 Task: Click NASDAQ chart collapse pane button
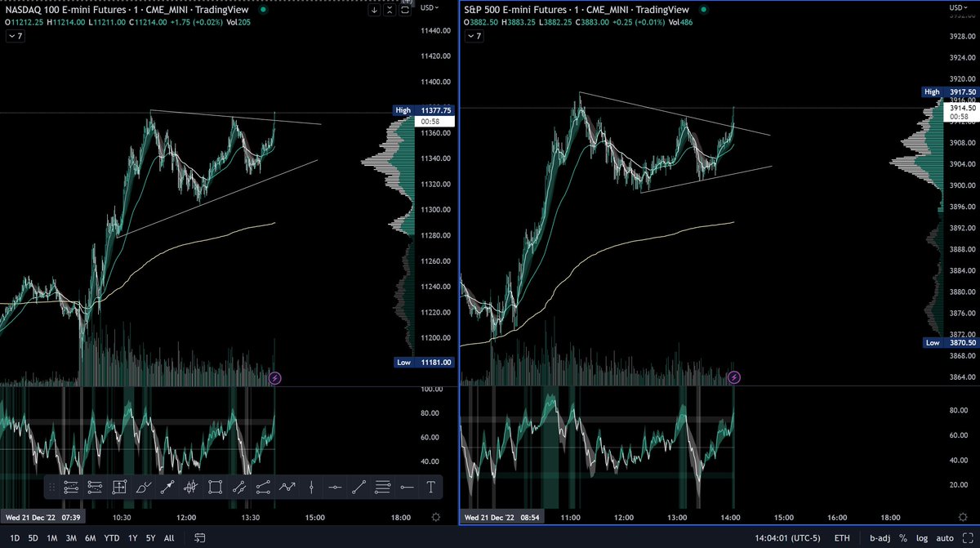[391, 9]
